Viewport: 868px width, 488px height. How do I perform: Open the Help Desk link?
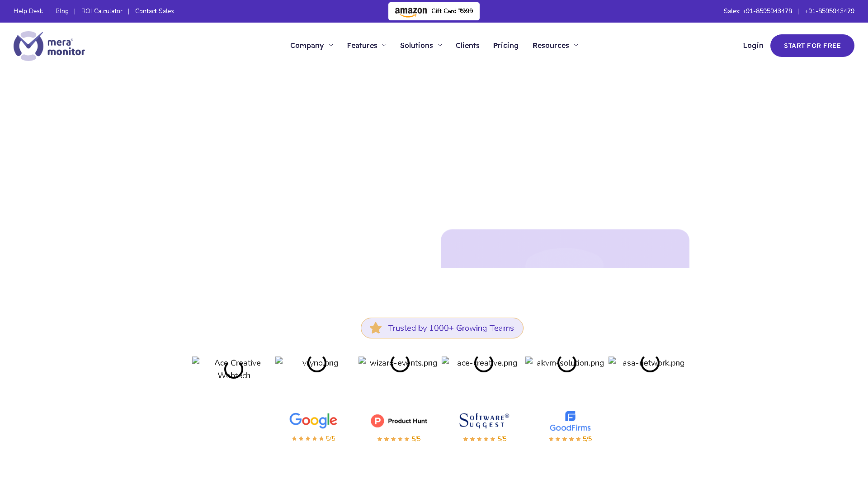28,11
